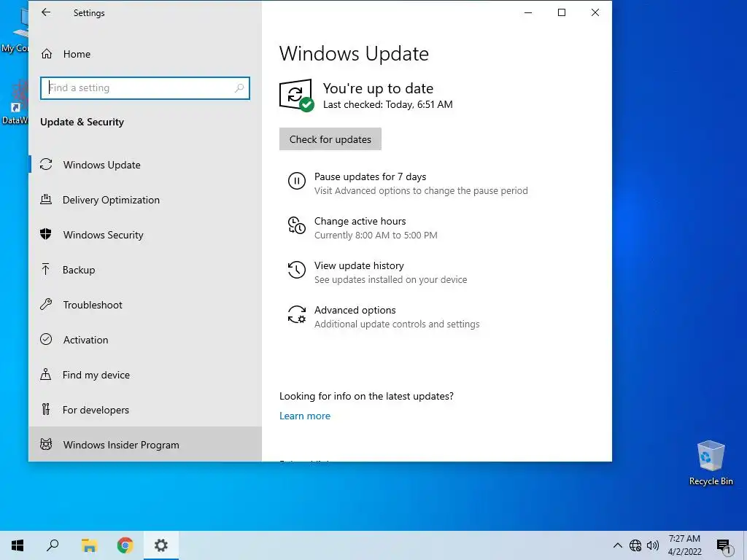Screen dimensions: 747x560
Task: Go to Troubleshoot section
Action: tap(145, 305)
